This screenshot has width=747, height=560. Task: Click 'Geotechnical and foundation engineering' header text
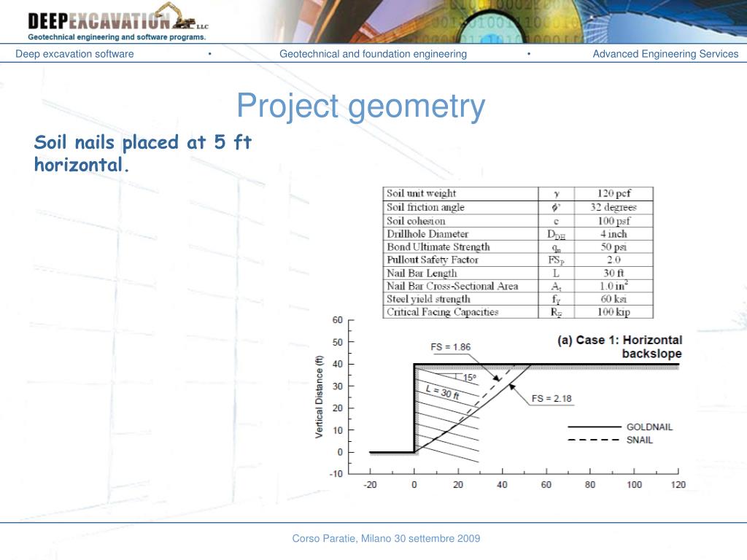click(x=373, y=54)
